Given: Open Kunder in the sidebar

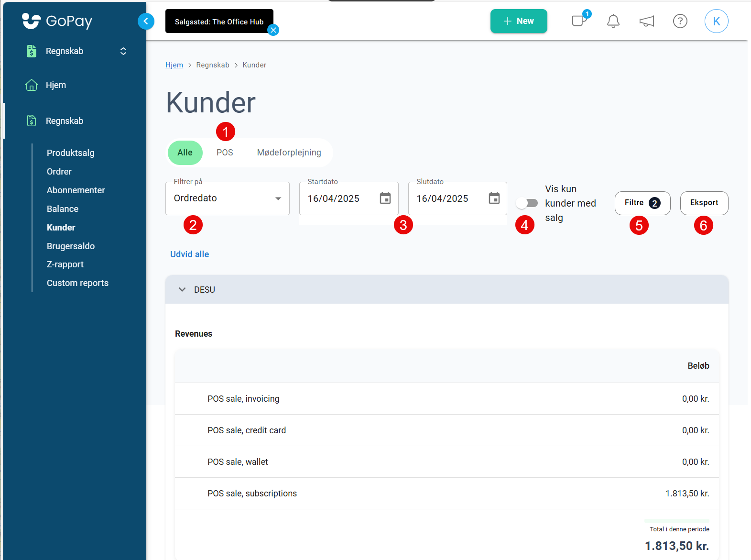Looking at the screenshot, I should 61,228.
